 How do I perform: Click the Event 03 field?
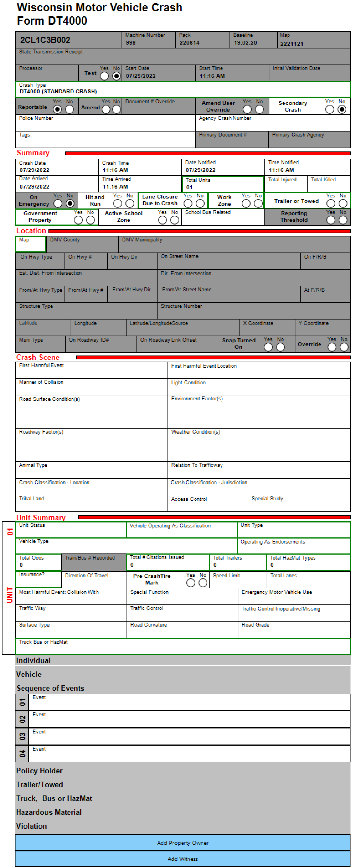pos(189,736)
